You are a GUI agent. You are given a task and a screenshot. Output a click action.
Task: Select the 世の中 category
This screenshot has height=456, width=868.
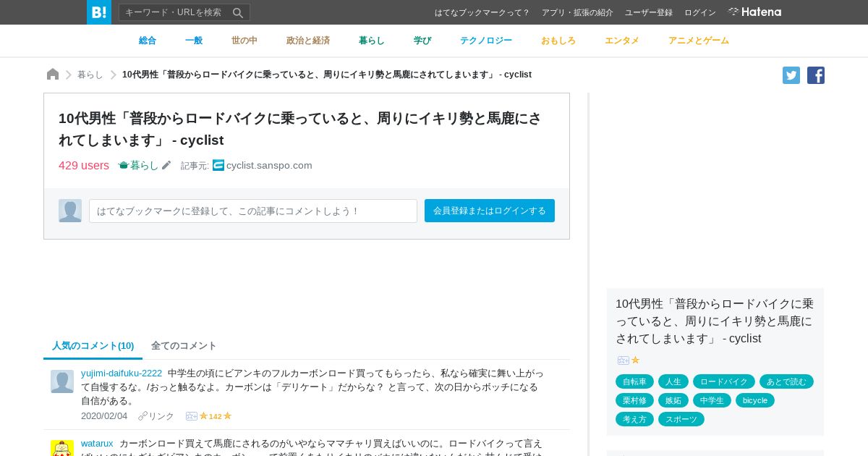(244, 41)
